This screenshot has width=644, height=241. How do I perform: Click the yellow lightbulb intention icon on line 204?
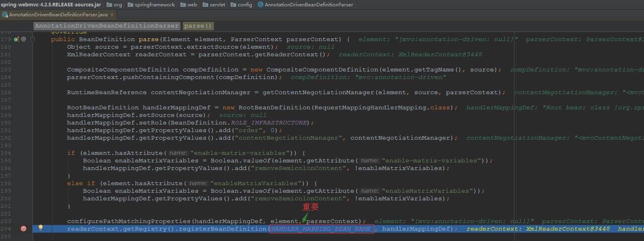tap(40, 228)
